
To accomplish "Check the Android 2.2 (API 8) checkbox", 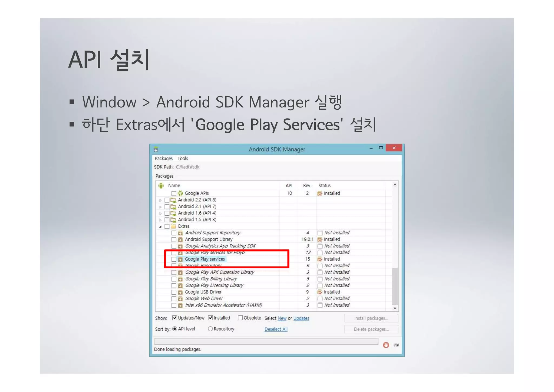I will click(167, 200).
